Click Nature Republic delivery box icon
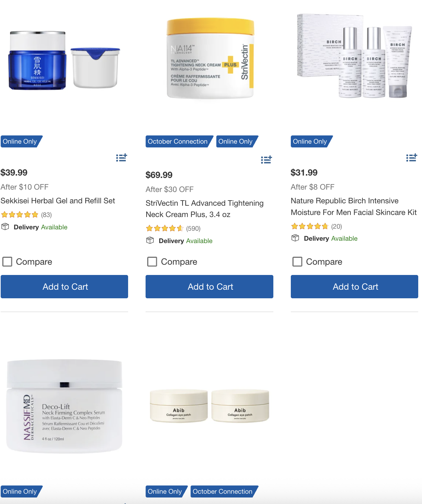 point(295,238)
